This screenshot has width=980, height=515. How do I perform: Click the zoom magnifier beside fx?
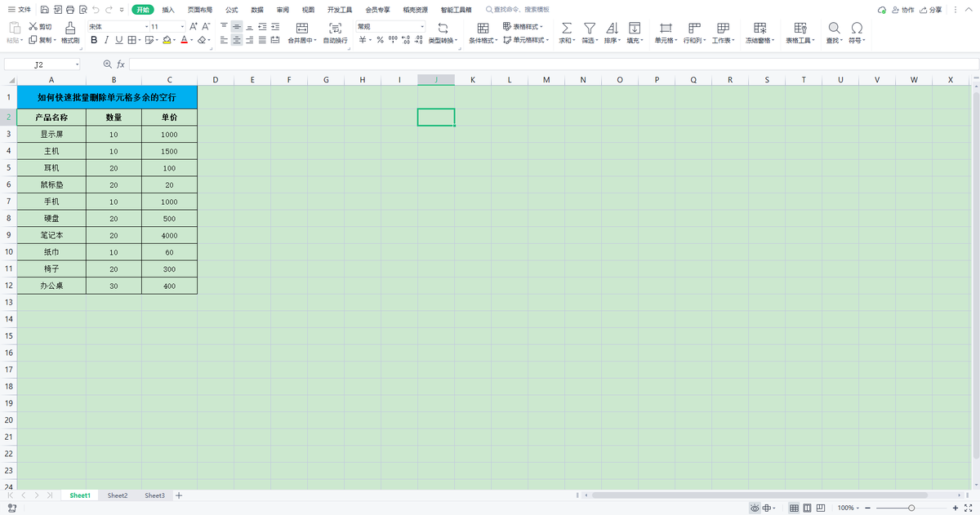pyautogui.click(x=107, y=64)
